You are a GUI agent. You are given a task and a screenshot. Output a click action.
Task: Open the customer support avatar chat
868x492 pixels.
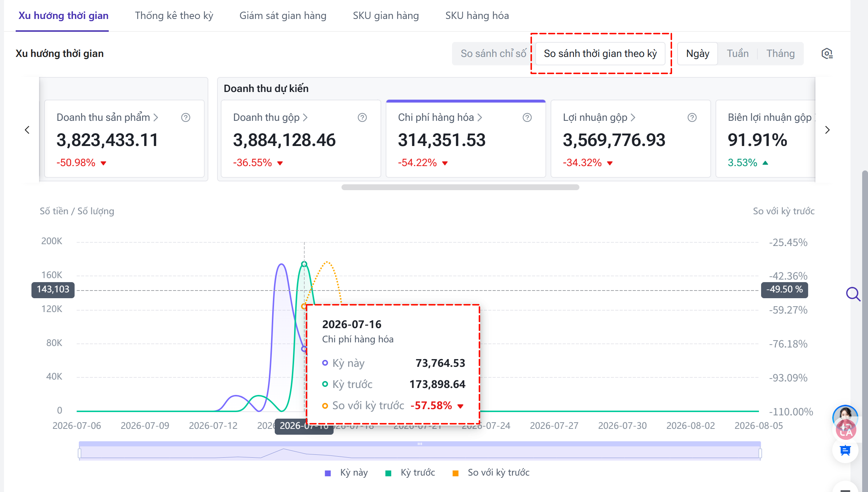(x=845, y=417)
